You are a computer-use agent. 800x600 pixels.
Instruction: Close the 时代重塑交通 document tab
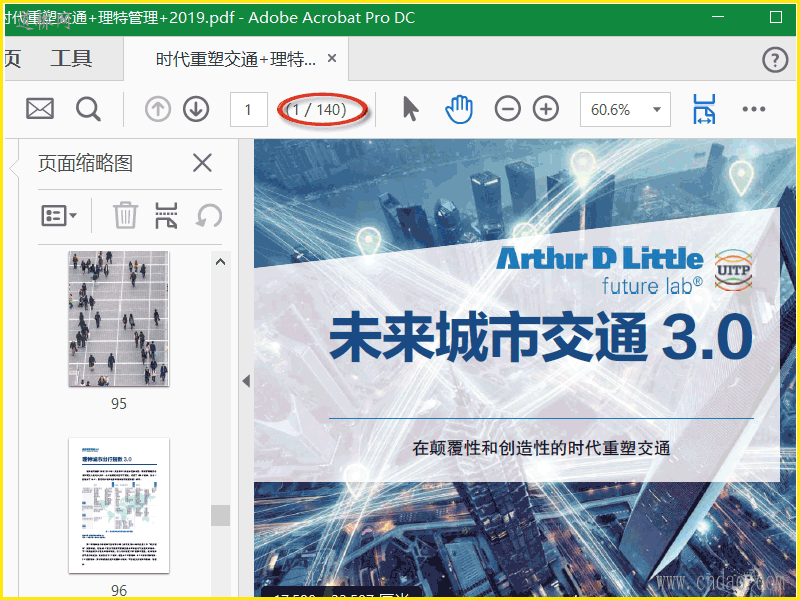click(332, 58)
